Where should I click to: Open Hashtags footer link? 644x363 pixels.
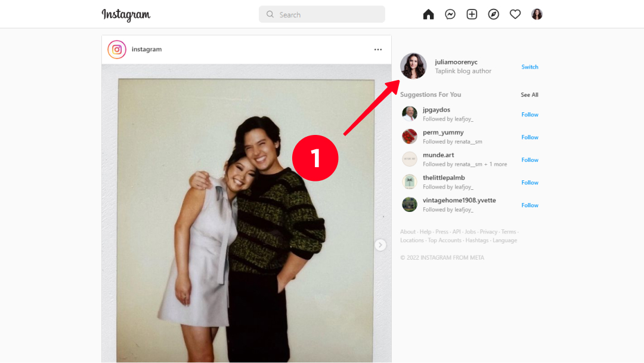point(477,241)
